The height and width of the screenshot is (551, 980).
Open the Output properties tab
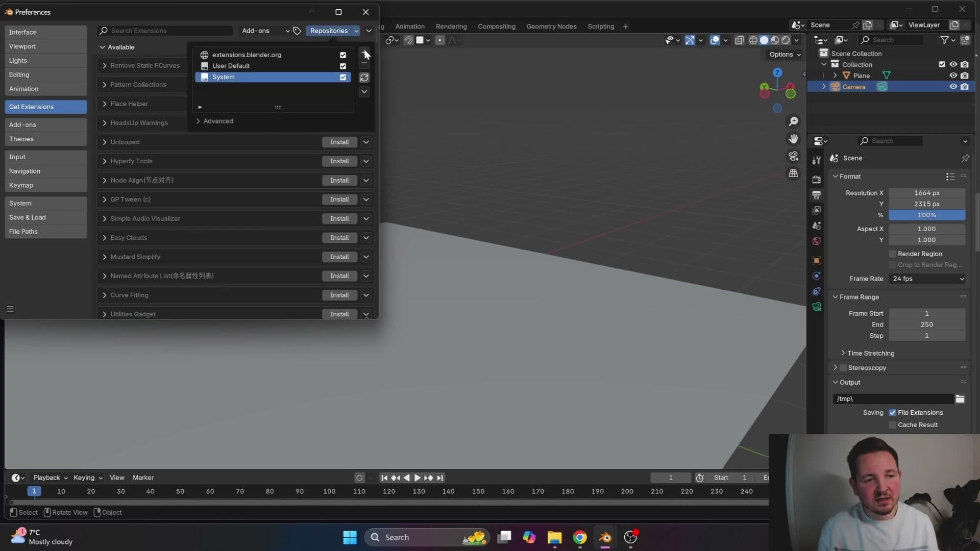coord(816,195)
